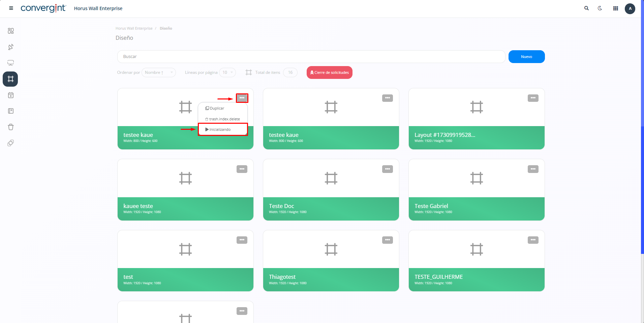Click the search magnifier icon in header
Viewport: 644px width, 323px height.
(586, 8)
